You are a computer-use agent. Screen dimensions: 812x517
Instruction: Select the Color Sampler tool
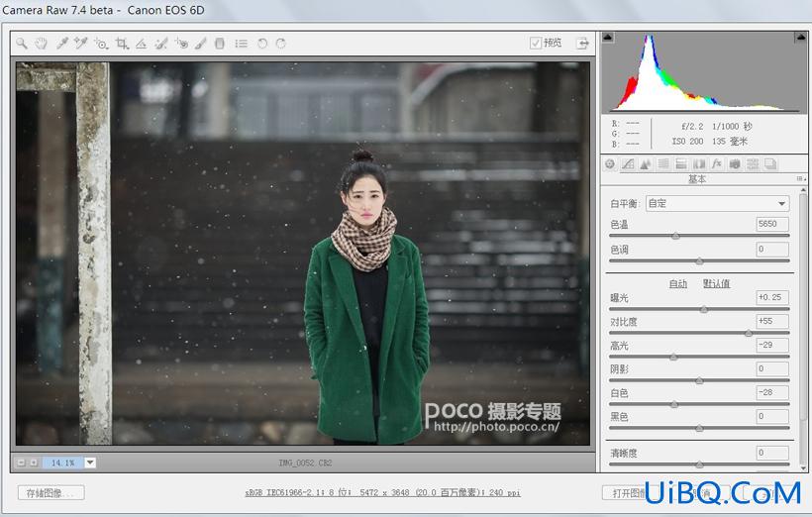click(x=80, y=44)
